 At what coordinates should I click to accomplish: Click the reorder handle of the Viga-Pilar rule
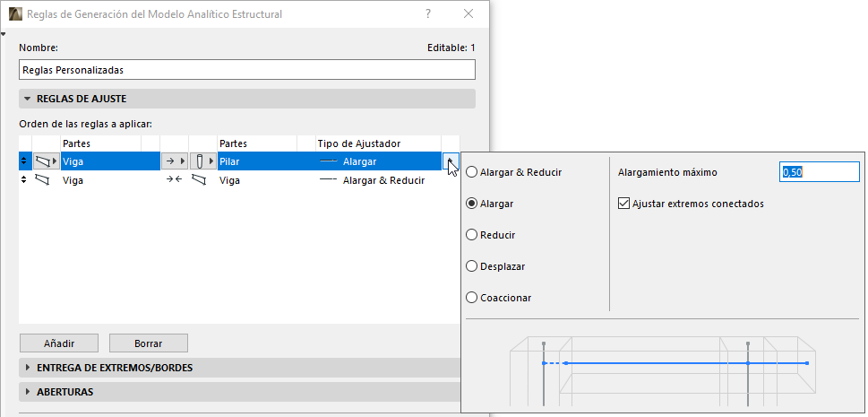(x=23, y=161)
